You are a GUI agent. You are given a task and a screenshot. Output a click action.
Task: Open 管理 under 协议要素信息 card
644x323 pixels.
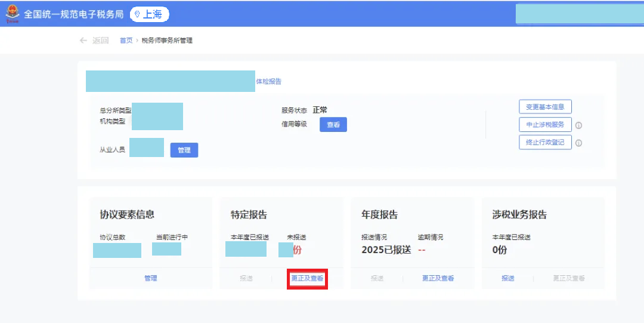click(x=150, y=278)
